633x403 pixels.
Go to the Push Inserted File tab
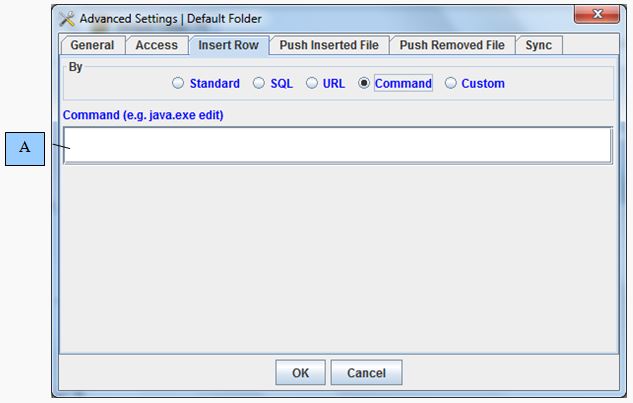329,45
